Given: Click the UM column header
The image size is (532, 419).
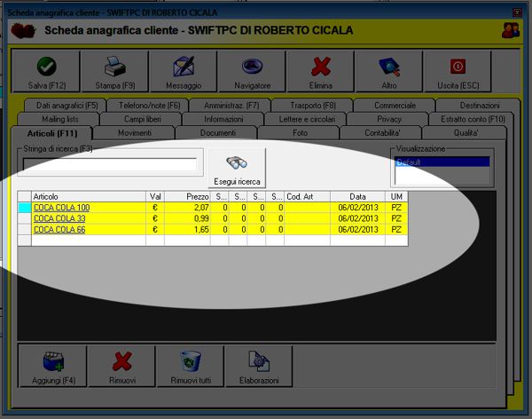Looking at the screenshot, I should [x=396, y=196].
